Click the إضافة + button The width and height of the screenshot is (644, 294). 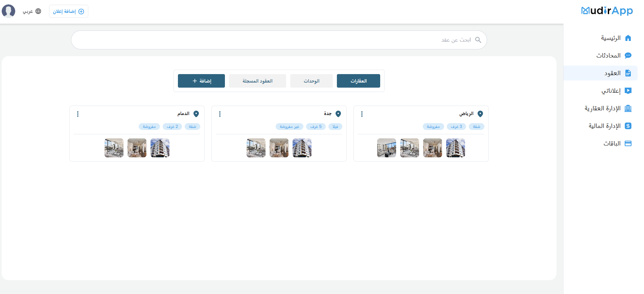coord(201,81)
